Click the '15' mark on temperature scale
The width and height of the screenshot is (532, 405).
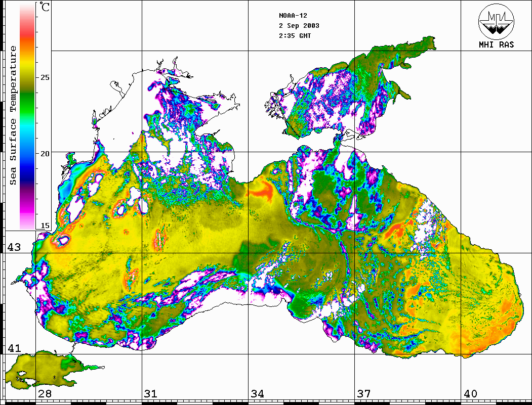45,226
